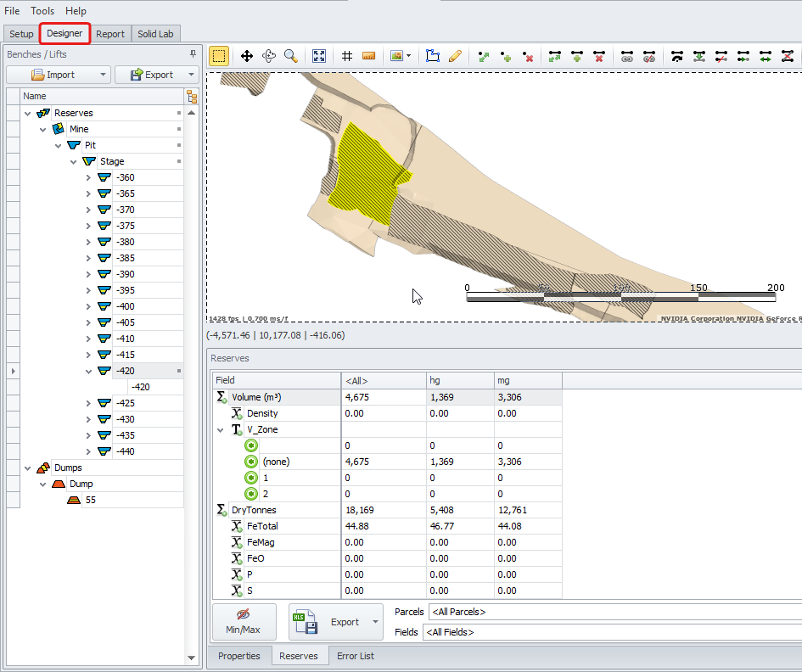Activate the pan (move arrows) tool
Screen dimensions: 802x672
coord(247,56)
